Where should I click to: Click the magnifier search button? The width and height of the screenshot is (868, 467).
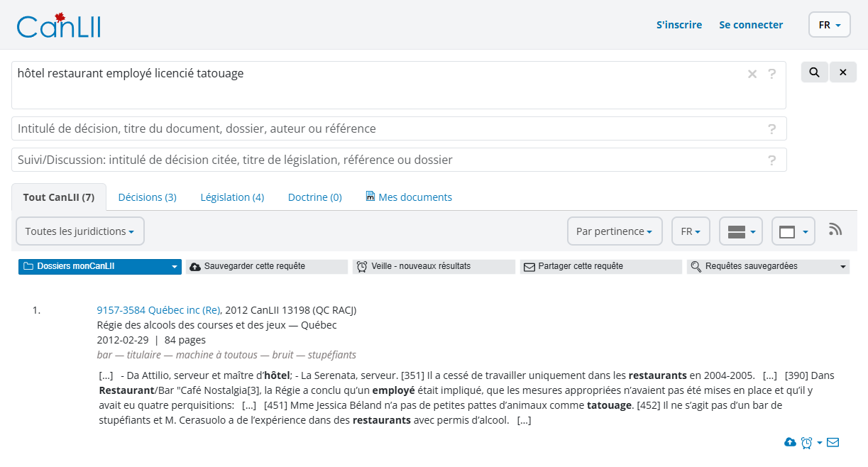815,72
